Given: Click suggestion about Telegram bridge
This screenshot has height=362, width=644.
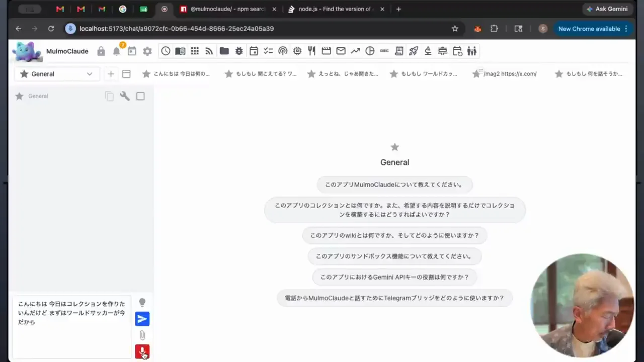Looking at the screenshot, I should pos(394,298).
